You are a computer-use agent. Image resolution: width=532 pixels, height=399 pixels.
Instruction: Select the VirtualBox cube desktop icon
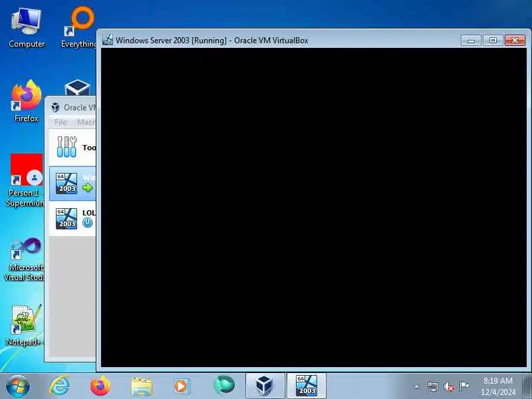[x=77, y=88]
